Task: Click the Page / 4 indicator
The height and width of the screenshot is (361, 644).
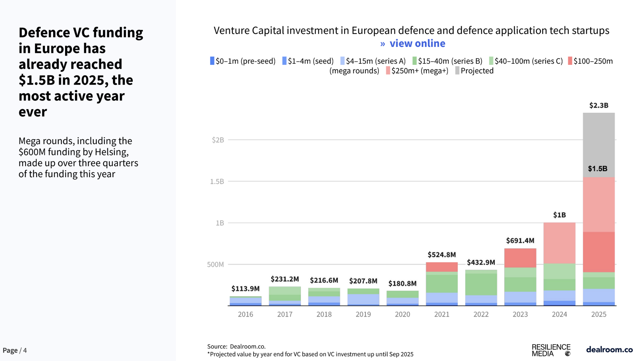Action: pos(15,350)
